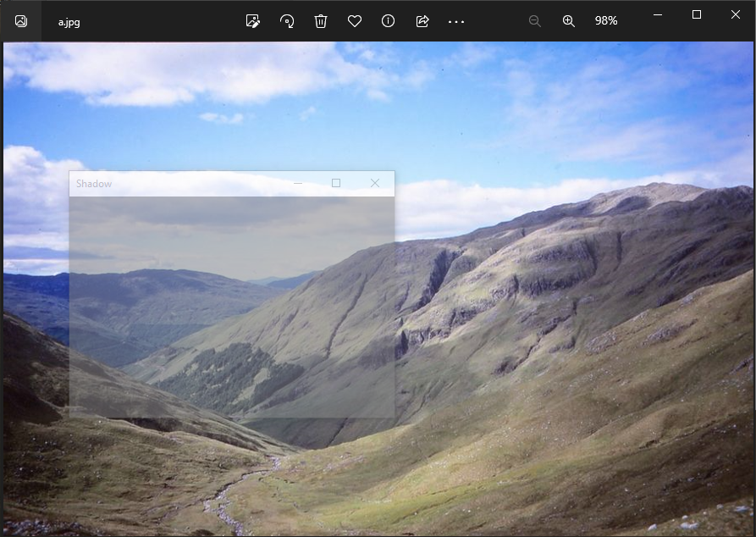Screen dimensions: 756x537
Task: Add photo to favorites with heart icon
Action: [355, 21]
